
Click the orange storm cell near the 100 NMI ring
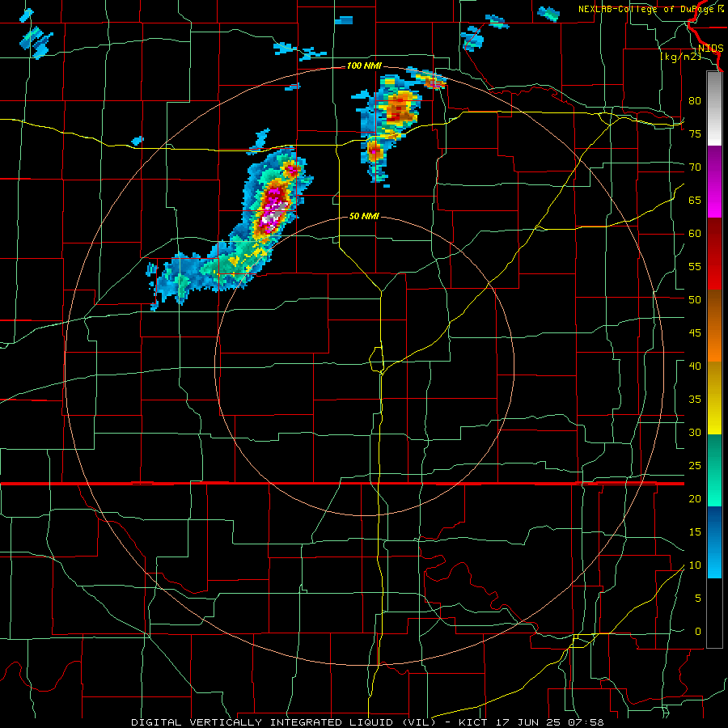coord(398,108)
